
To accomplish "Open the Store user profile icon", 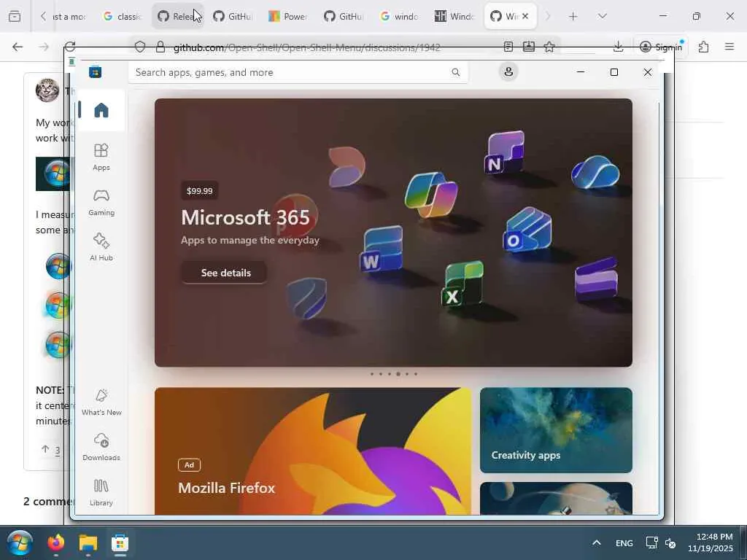I will click(508, 72).
